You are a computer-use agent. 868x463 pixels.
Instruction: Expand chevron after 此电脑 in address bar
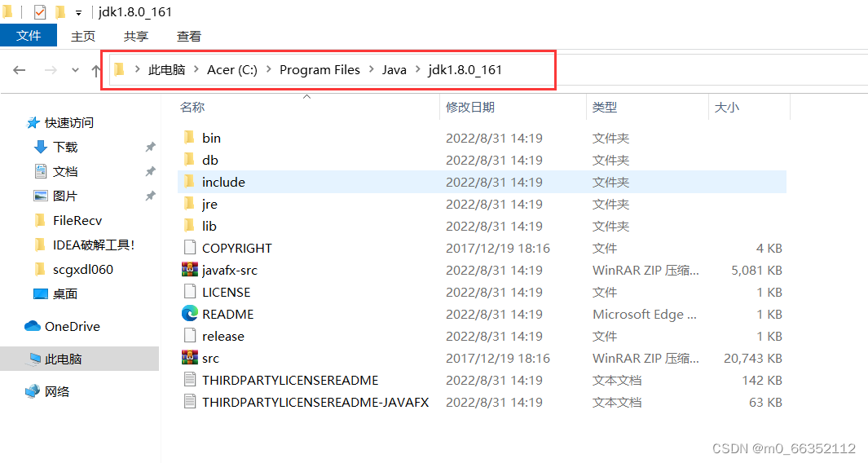[196, 69]
